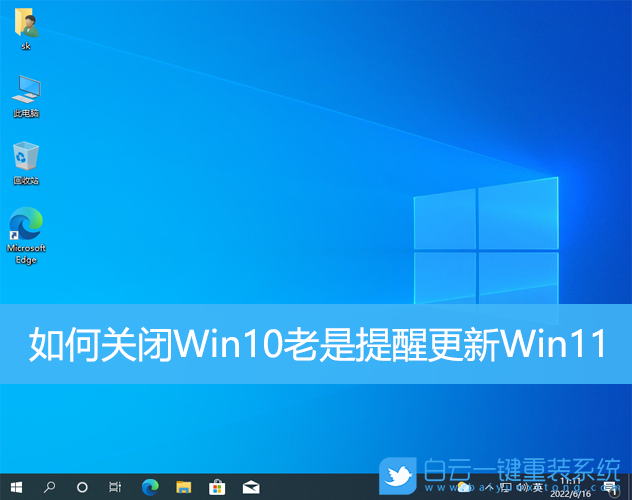
Task: Open the notification action center
Action: coord(610,488)
